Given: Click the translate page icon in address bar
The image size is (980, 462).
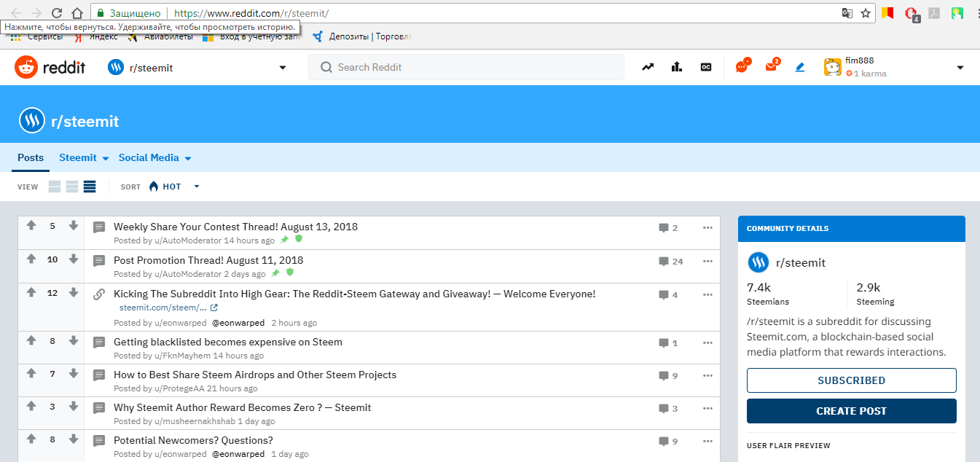Looking at the screenshot, I should click(x=847, y=13).
